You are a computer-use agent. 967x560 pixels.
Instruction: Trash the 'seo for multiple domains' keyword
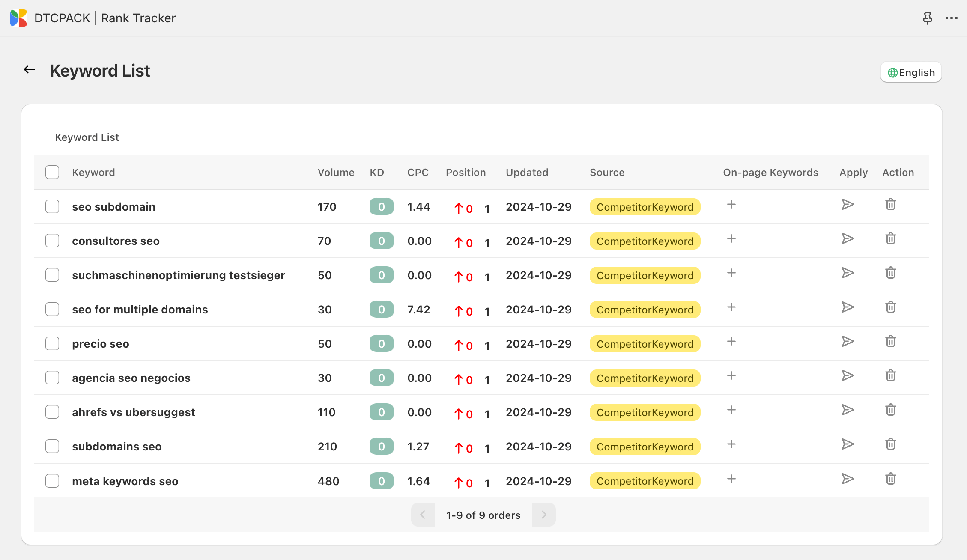[890, 307]
